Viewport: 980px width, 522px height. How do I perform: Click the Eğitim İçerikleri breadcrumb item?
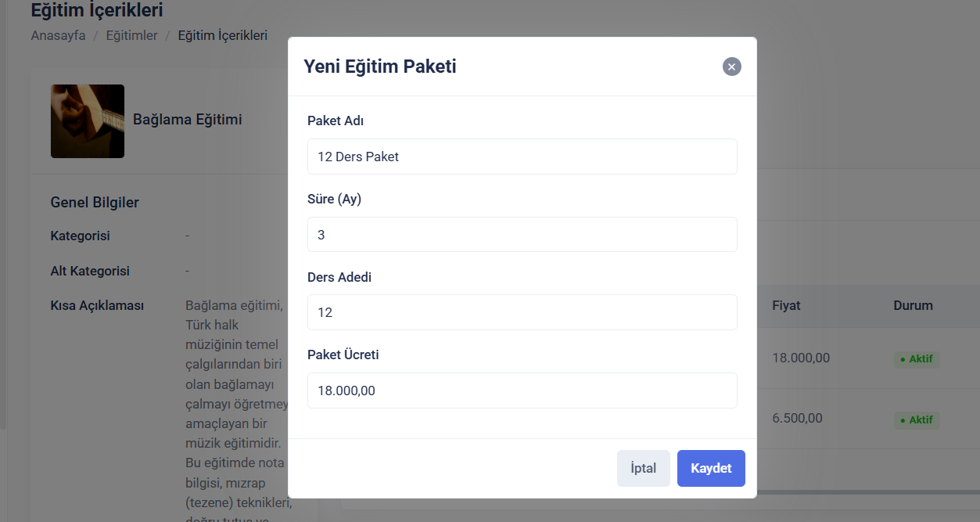[x=222, y=35]
